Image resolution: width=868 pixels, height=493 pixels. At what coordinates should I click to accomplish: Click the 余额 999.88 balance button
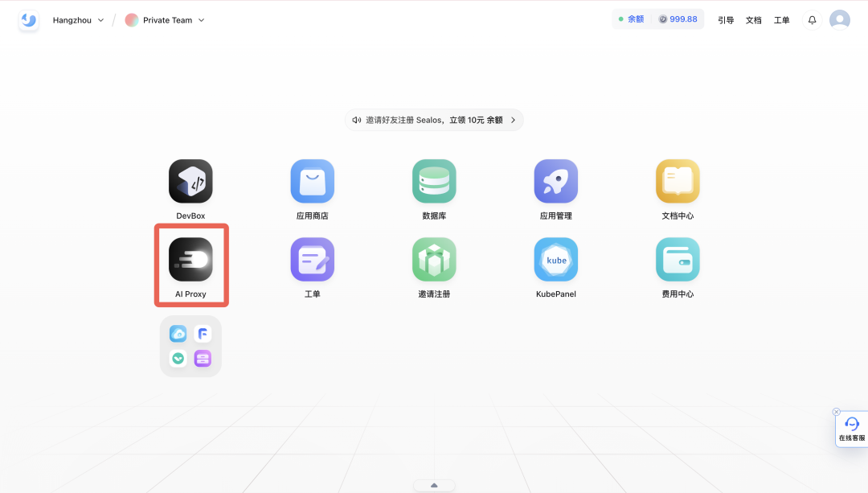coord(658,18)
